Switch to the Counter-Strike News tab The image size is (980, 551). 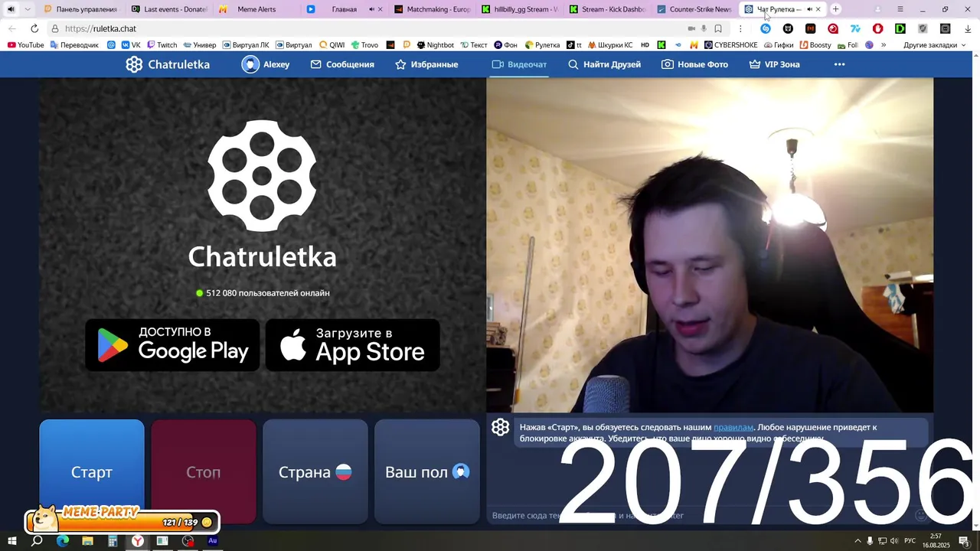(693, 9)
